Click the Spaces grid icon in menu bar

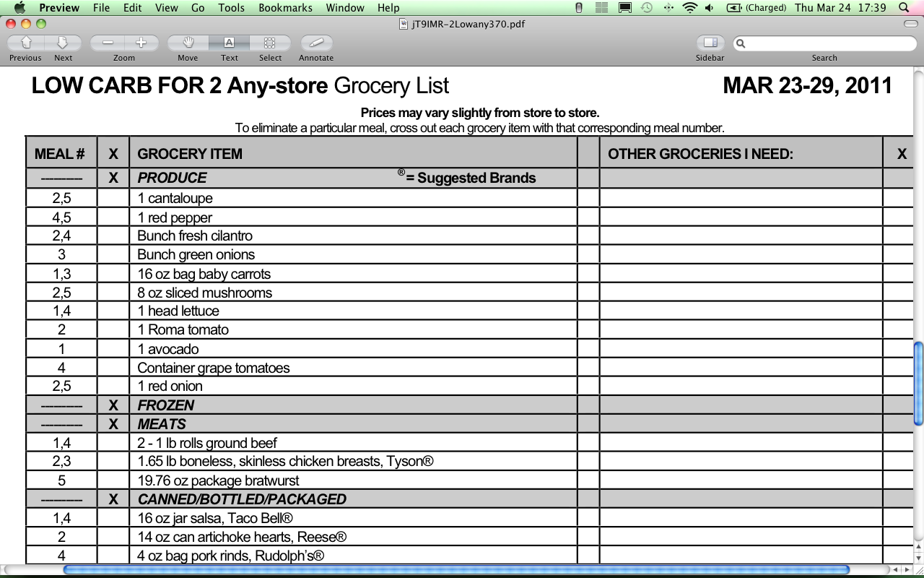[601, 8]
